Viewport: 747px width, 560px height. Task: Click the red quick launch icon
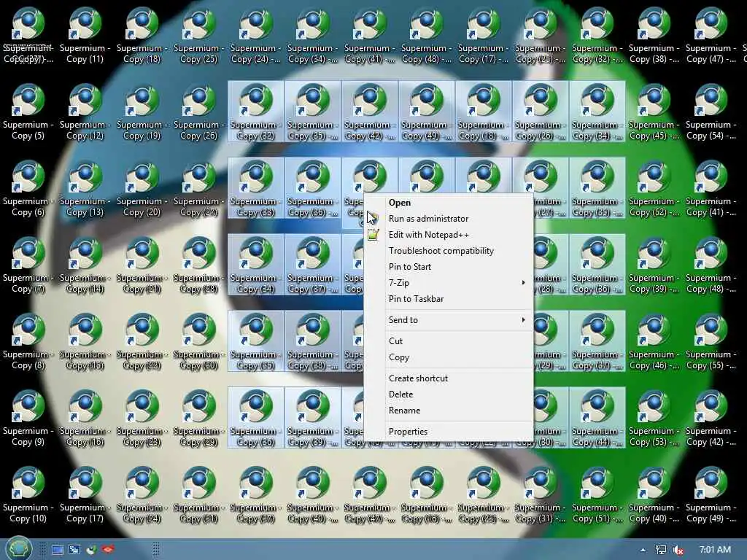(108, 550)
